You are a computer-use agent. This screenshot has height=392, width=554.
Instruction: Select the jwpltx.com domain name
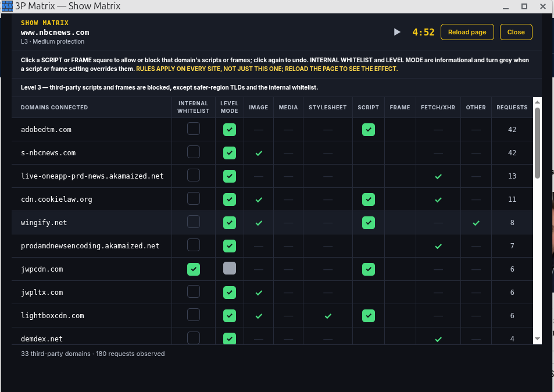(x=42, y=293)
